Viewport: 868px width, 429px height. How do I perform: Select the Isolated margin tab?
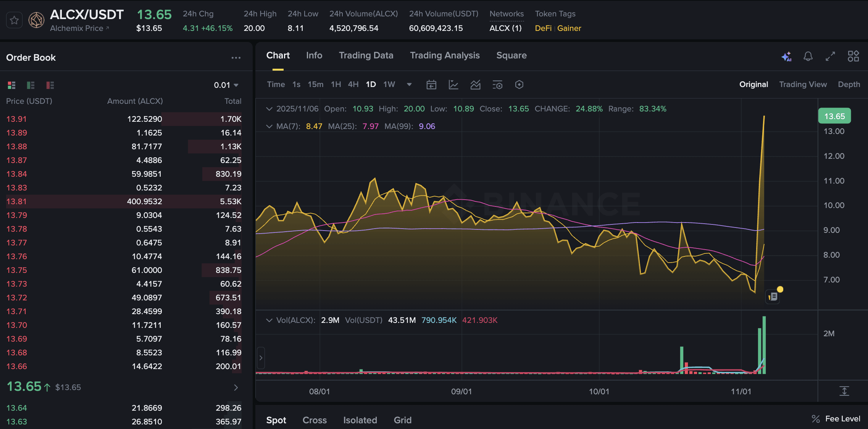pyautogui.click(x=360, y=420)
